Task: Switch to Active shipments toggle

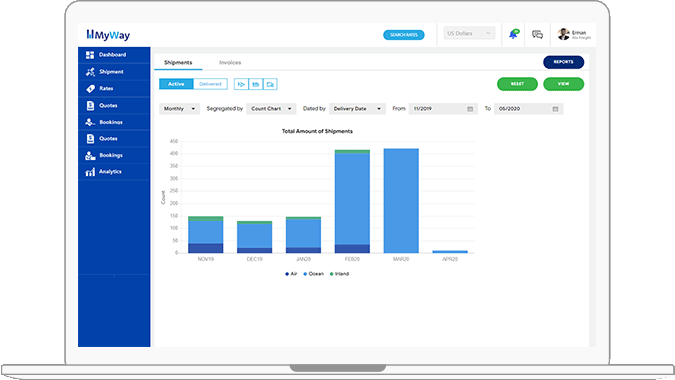Action: pos(176,84)
